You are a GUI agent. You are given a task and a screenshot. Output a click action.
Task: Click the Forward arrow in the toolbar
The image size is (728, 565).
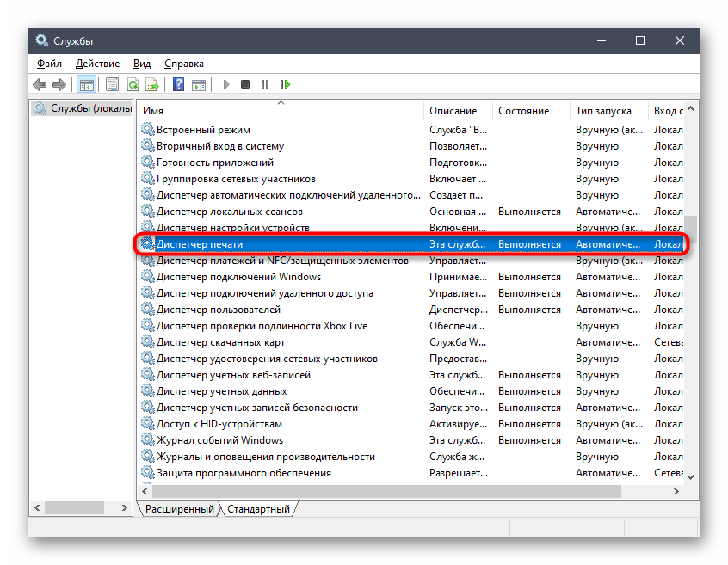(x=59, y=84)
